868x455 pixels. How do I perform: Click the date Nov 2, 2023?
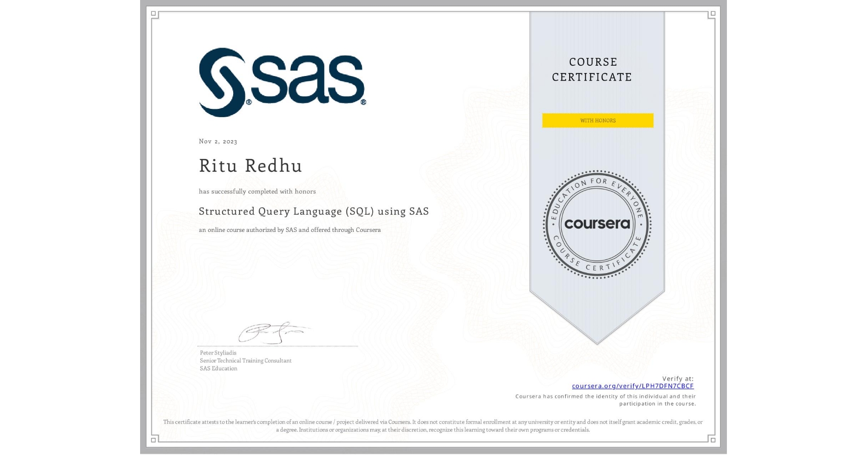[217, 141]
